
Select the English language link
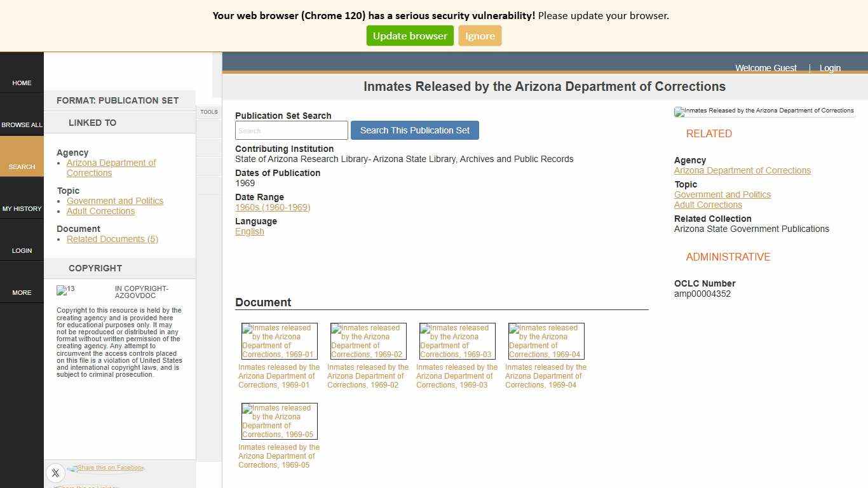coord(249,231)
